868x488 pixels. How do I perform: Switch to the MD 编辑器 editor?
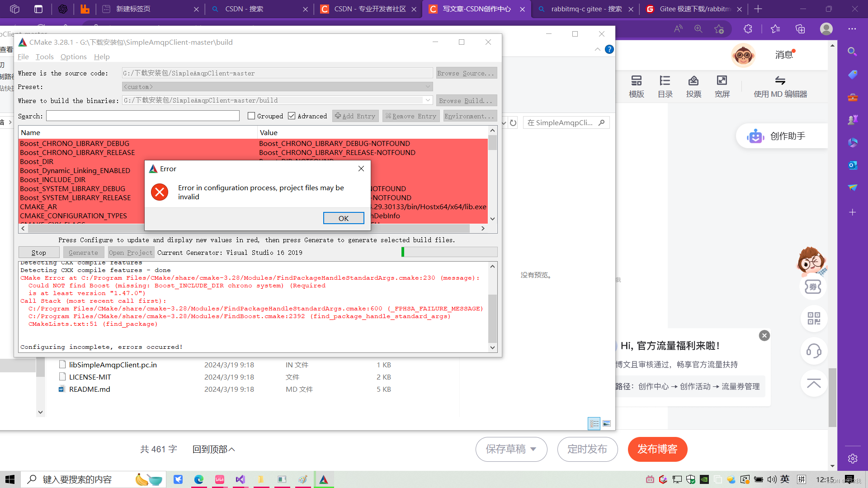click(780, 86)
